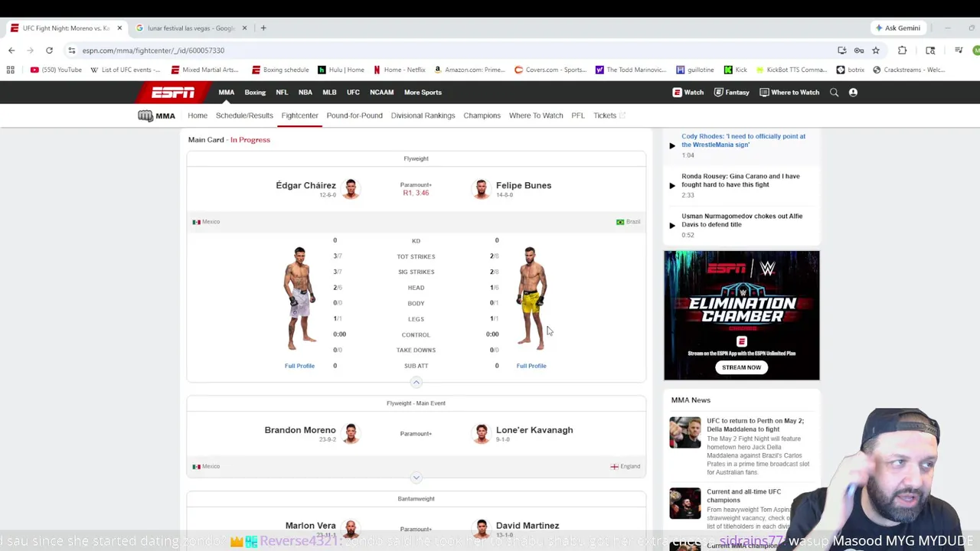The width and height of the screenshot is (980, 551).
Task: Expand the Moreno vs Kavanagh fight details
Action: 416,478
